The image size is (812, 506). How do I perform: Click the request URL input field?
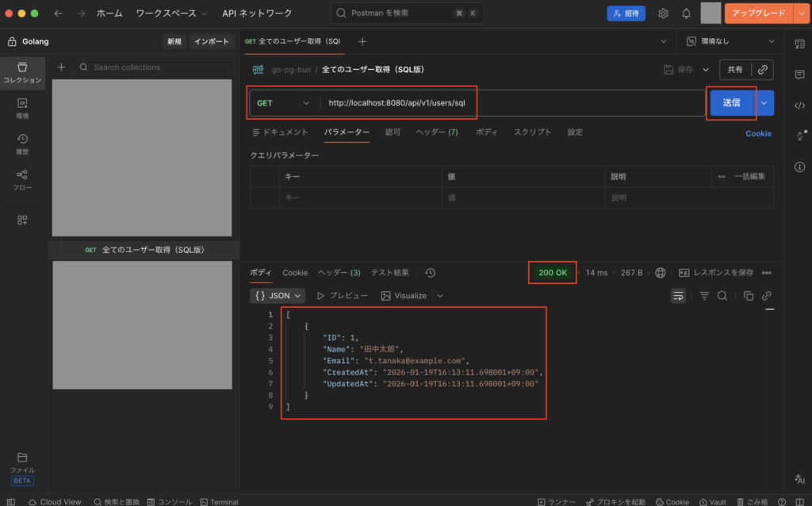(507, 103)
